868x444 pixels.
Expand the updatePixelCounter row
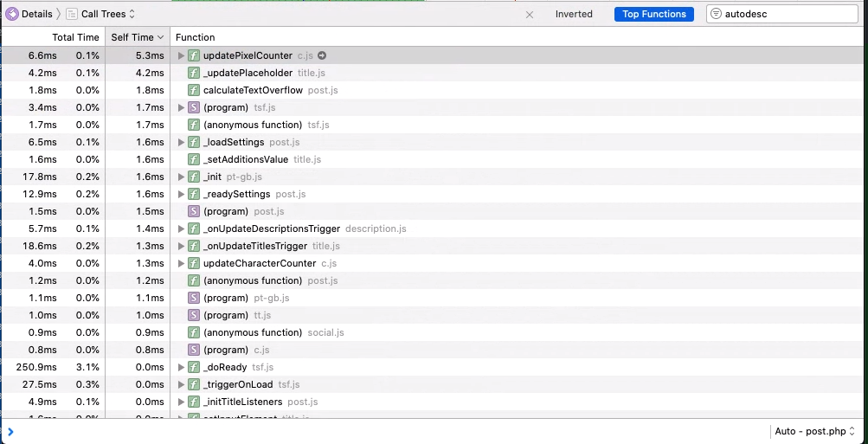tap(181, 55)
